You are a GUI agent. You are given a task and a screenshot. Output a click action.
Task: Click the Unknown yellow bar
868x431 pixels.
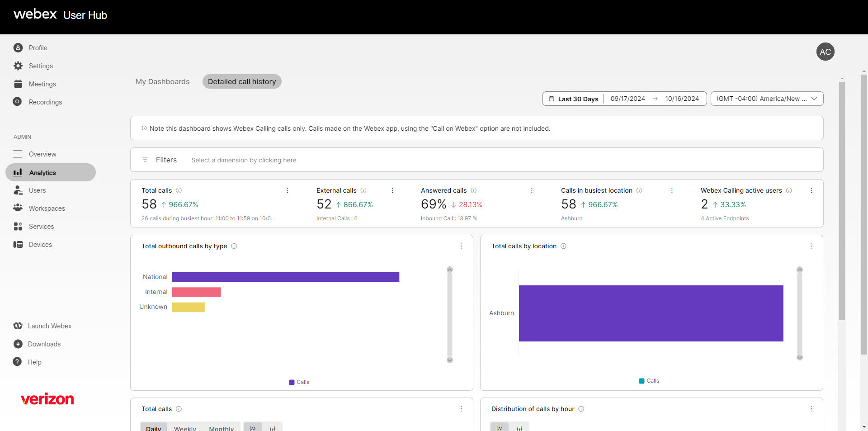(x=189, y=307)
